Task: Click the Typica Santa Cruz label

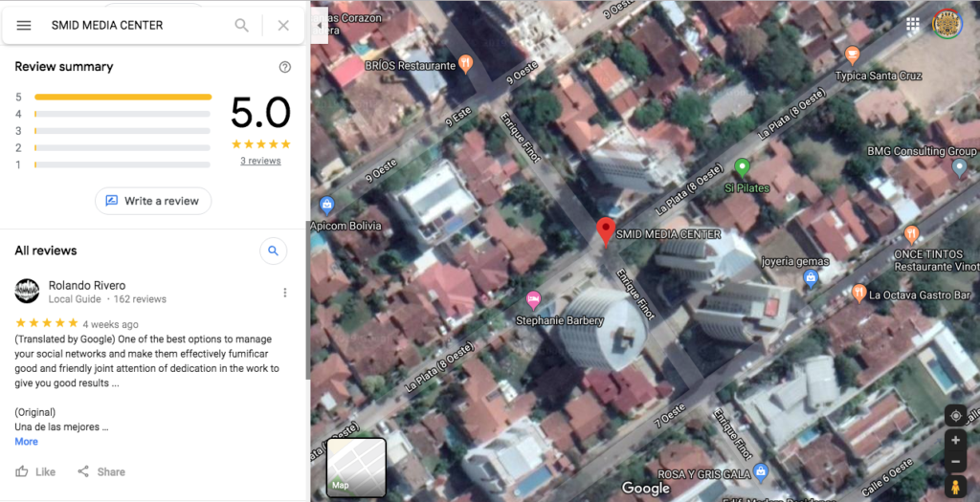Action: pos(879,76)
